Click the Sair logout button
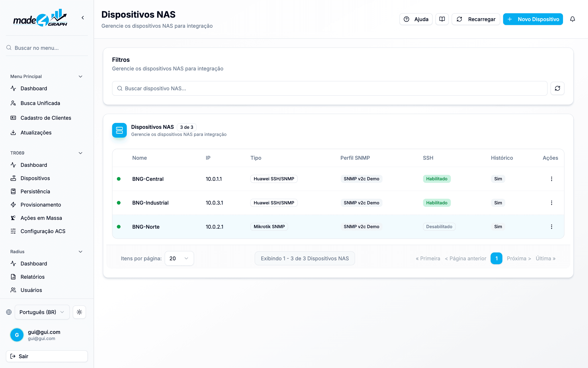This screenshot has width=588, height=368. pyautogui.click(x=47, y=356)
